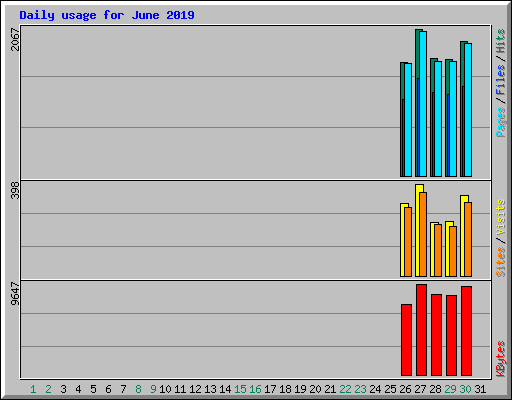Click day 7 on the x-axis

coord(123,389)
